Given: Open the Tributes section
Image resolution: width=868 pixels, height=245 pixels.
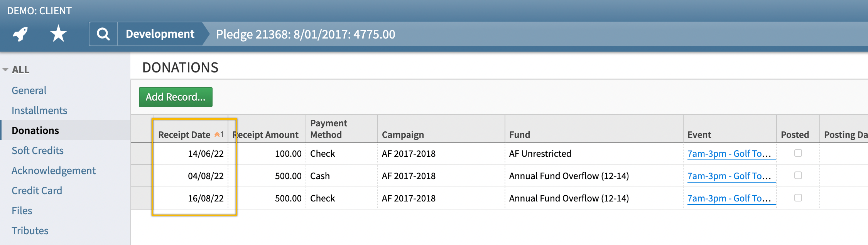Looking at the screenshot, I should point(30,231).
